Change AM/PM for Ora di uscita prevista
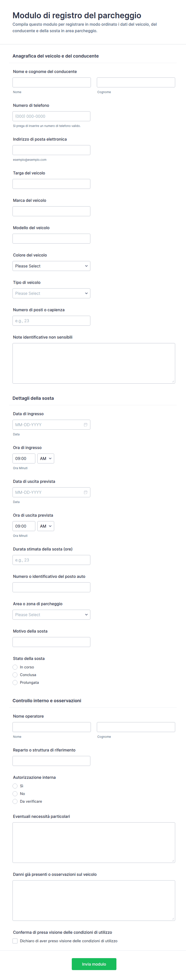This screenshot has height=980, width=186. point(46,526)
